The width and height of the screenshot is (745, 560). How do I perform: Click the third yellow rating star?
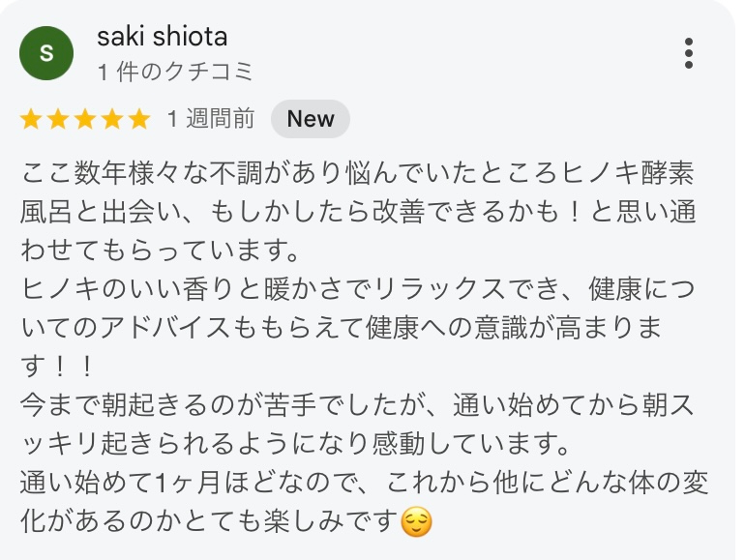85,119
